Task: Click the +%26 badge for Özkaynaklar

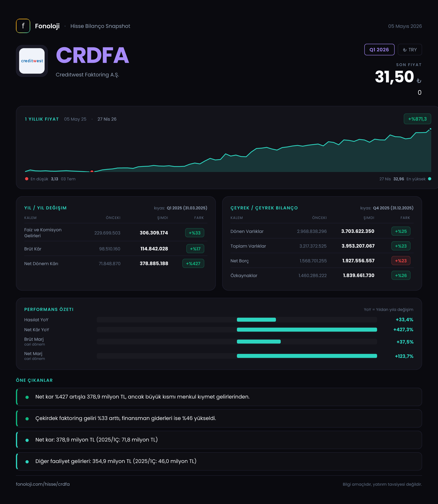Action: [x=401, y=275]
